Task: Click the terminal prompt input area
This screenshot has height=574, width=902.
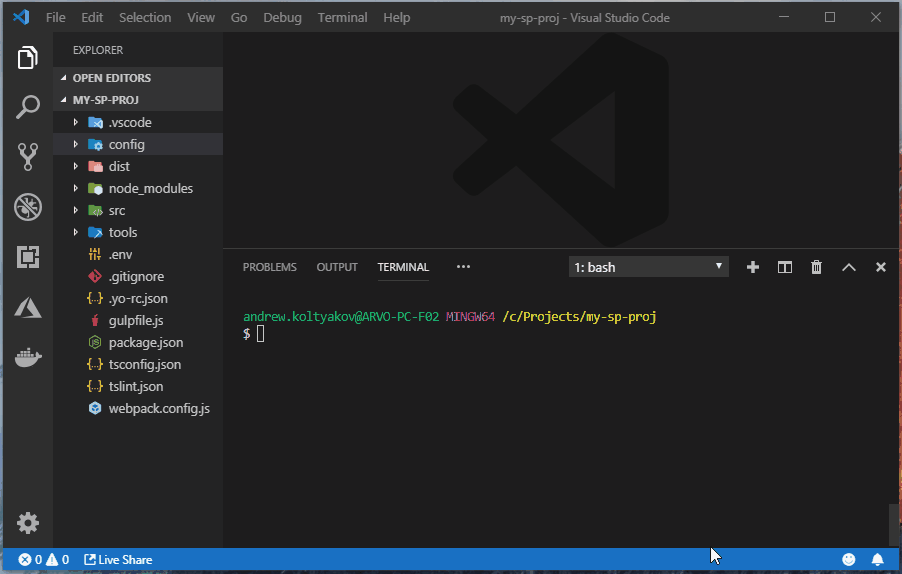Action: pos(260,334)
